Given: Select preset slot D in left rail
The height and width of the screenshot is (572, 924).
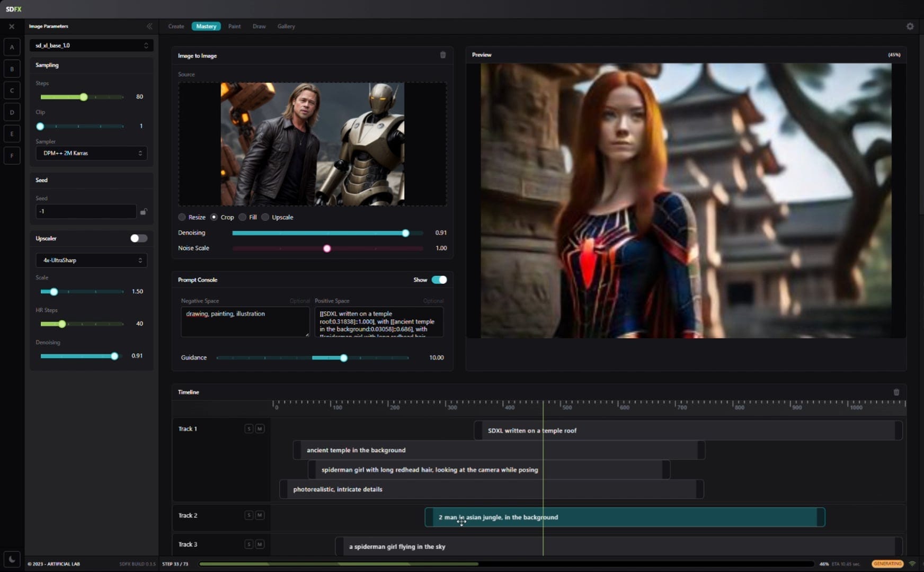Looking at the screenshot, I should click(12, 112).
